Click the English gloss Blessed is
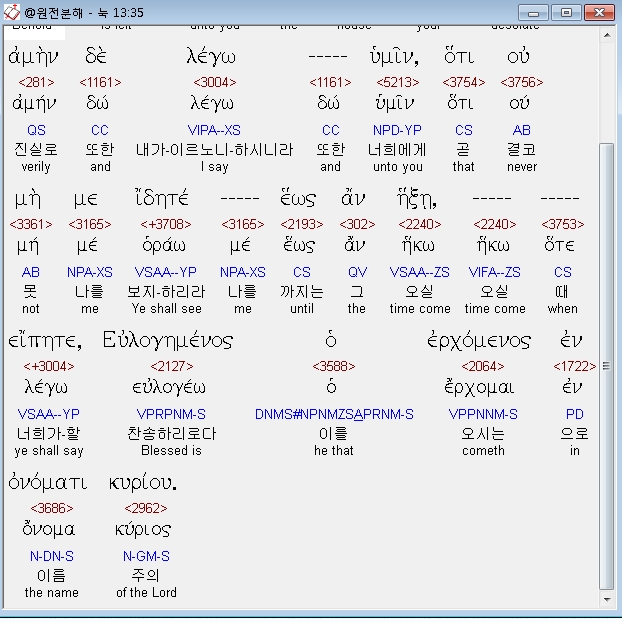The width and height of the screenshot is (622, 619). (x=171, y=450)
